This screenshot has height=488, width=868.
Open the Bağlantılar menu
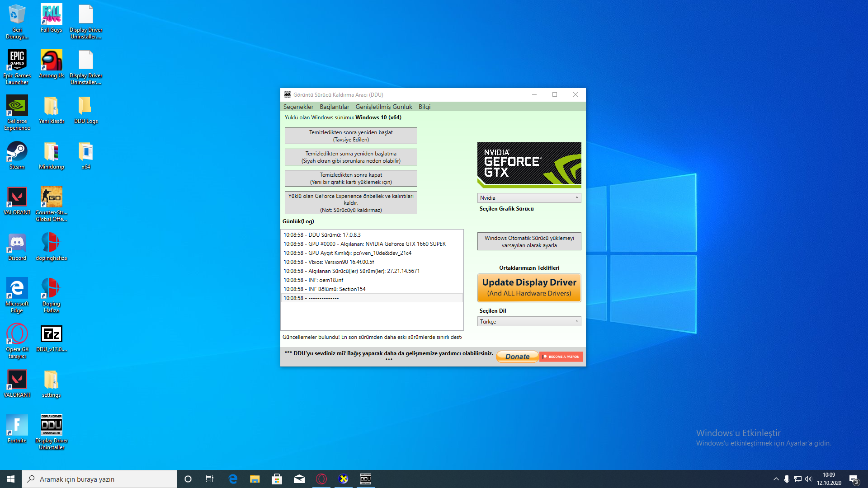point(334,107)
